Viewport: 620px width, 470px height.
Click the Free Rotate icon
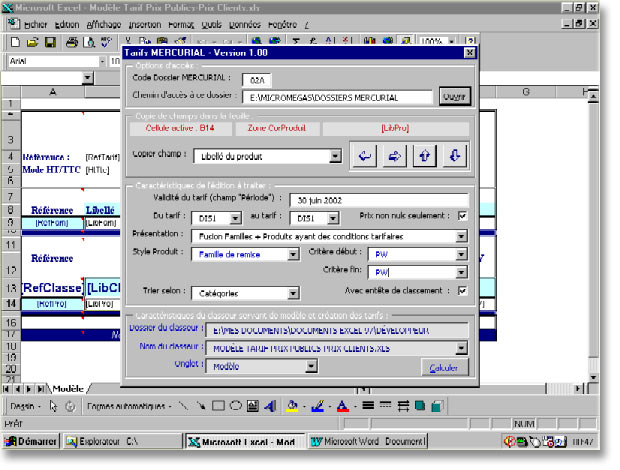pos(70,406)
